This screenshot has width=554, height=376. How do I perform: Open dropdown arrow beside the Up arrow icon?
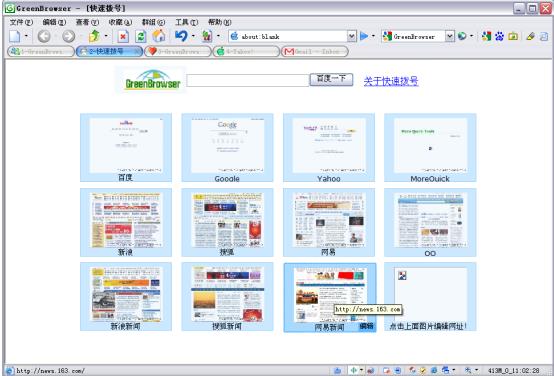(106, 36)
